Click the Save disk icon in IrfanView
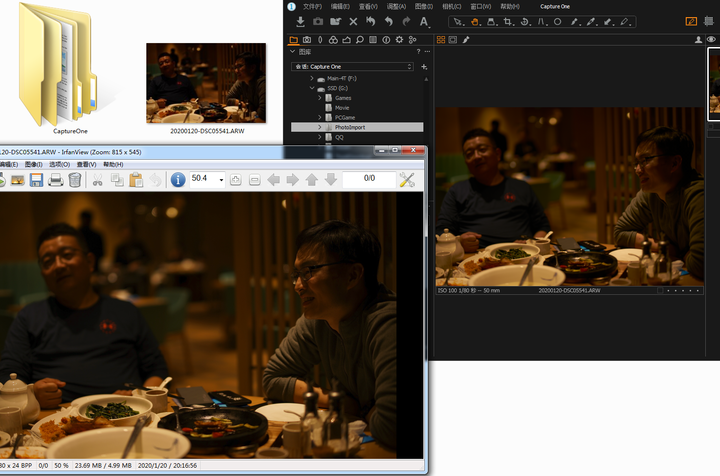Image resolution: width=720 pixels, height=476 pixels. (x=35, y=179)
